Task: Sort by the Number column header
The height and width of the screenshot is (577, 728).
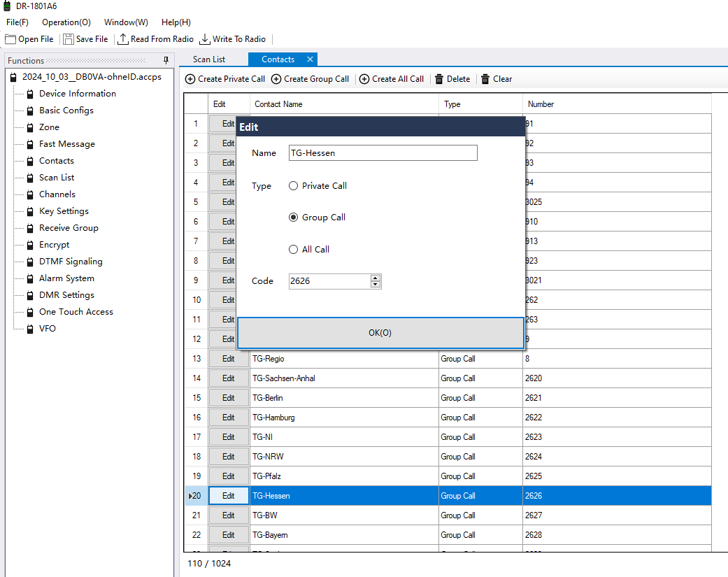Action: tap(617, 104)
